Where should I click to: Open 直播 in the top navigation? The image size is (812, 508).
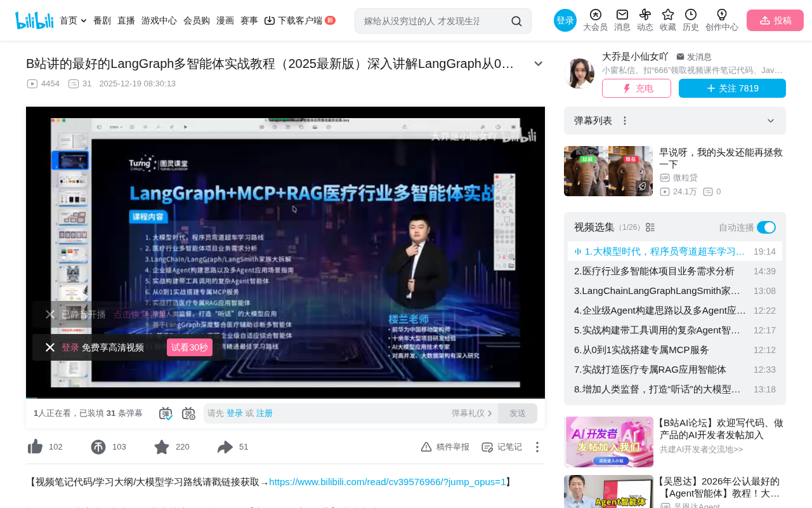coord(126,20)
